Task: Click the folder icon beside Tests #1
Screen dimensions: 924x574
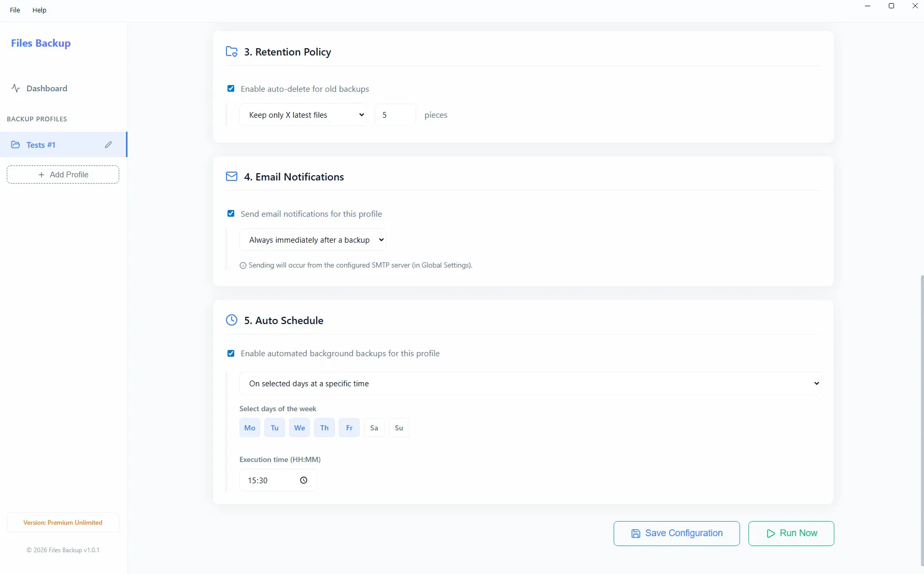Action: (x=16, y=145)
